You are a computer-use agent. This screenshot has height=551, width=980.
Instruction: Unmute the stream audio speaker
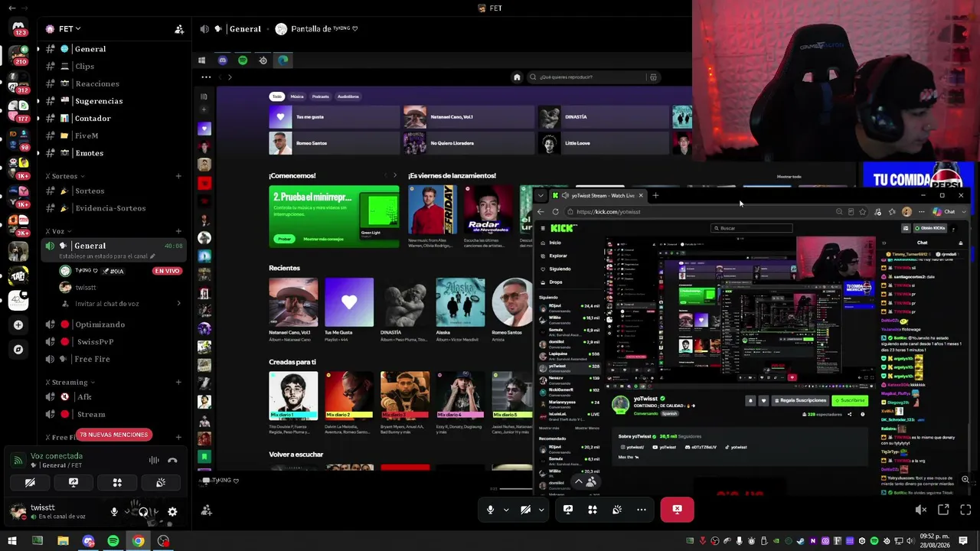(x=921, y=510)
